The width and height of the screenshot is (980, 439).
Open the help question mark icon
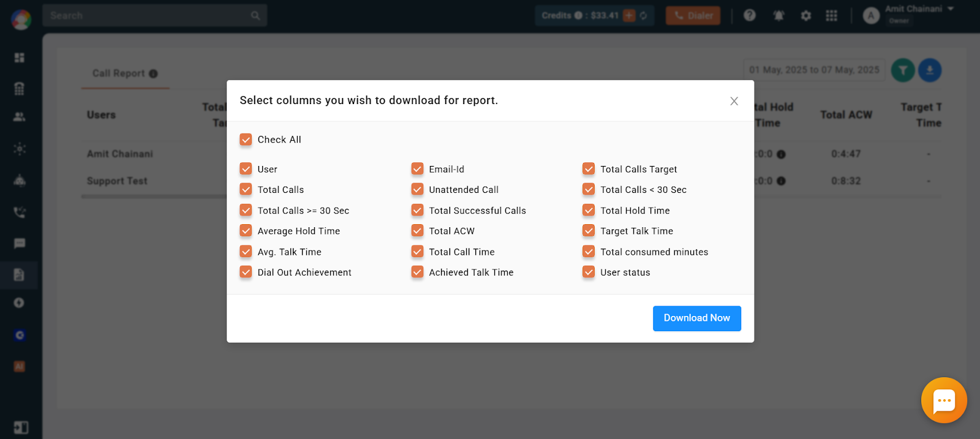click(750, 15)
